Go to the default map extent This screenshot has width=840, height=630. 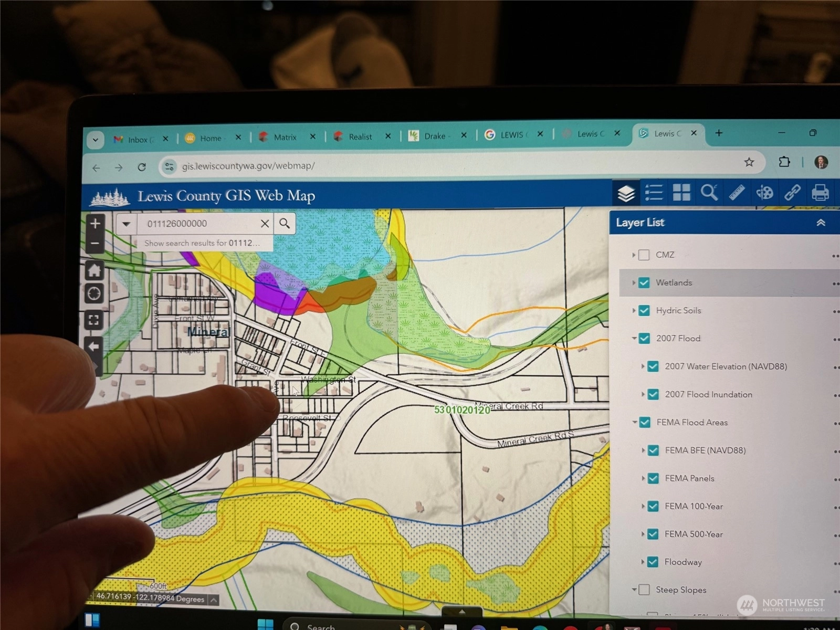[94, 271]
